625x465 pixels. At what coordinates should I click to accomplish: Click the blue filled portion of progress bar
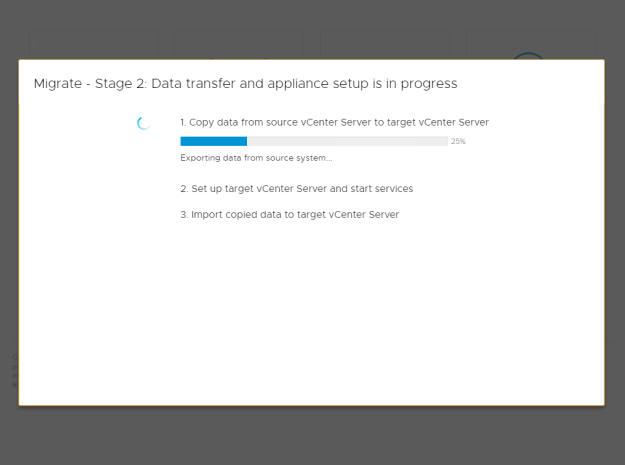pyautogui.click(x=214, y=141)
